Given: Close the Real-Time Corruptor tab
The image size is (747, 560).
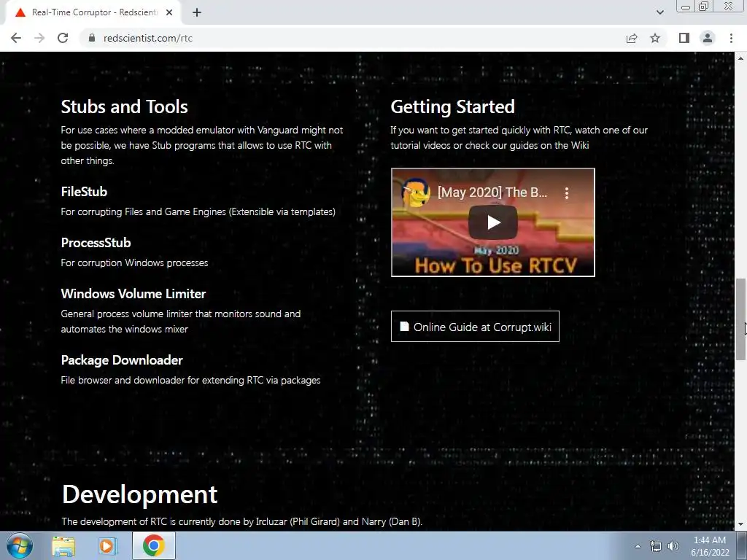Looking at the screenshot, I should point(169,12).
